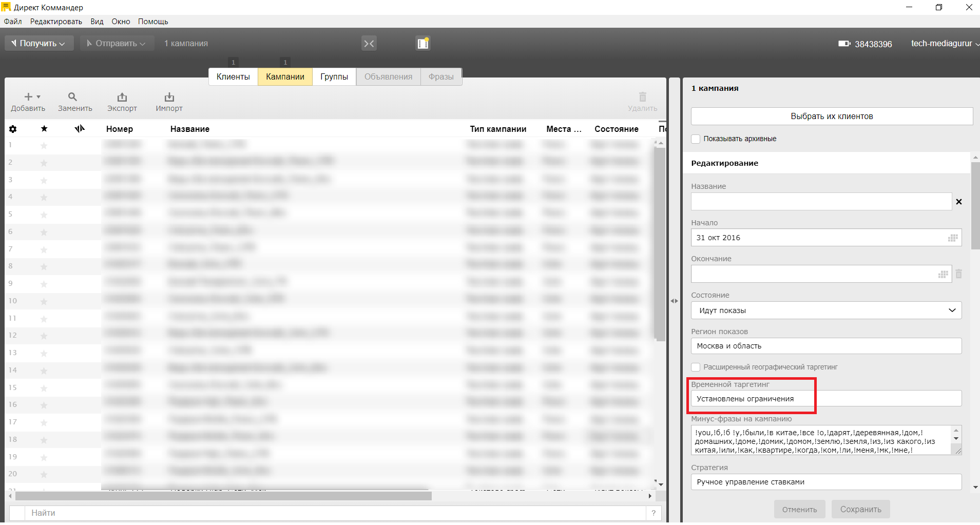Open the table column settings gear

pyautogui.click(x=13, y=129)
